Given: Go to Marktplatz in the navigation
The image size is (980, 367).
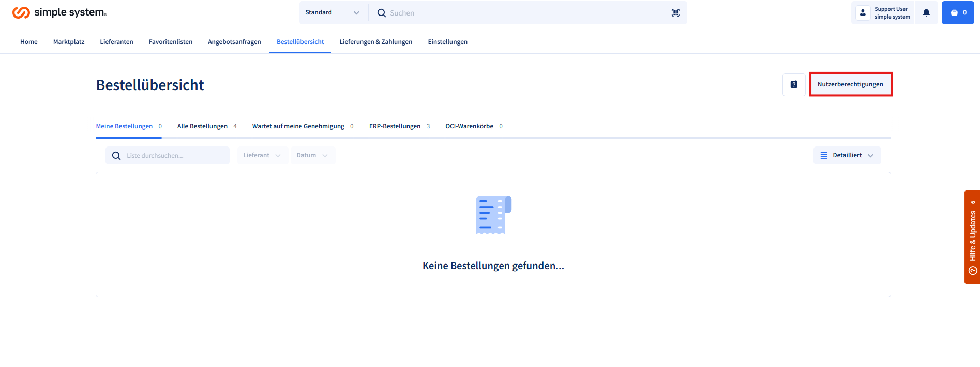Looking at the screenshot, I should tap(69, 42).
